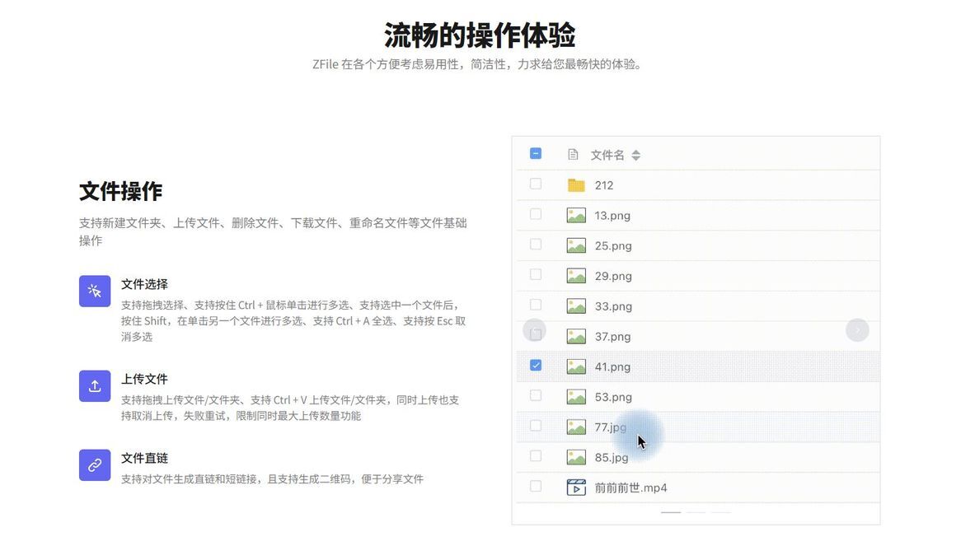Click the image icon for 41.png
961x560 pixels.
click(576, 366)
